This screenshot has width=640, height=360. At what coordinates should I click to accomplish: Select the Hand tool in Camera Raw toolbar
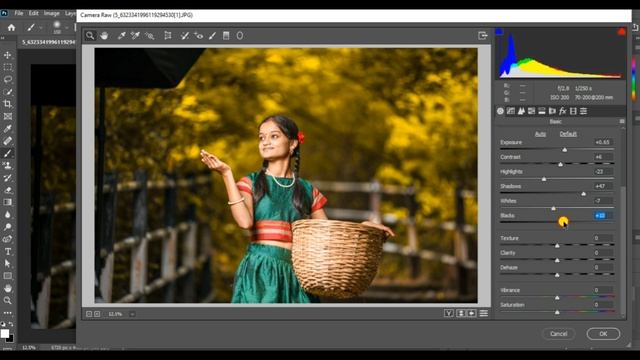coord(104,36)
